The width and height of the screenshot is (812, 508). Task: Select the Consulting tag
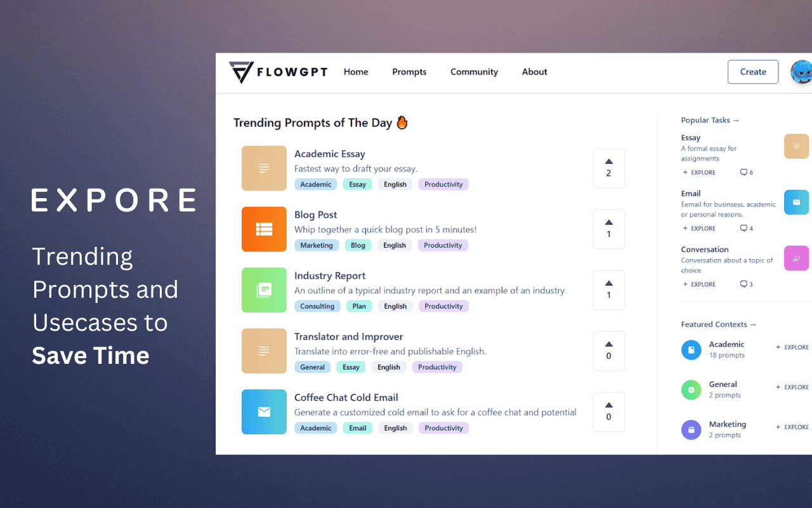click(317, 306)
